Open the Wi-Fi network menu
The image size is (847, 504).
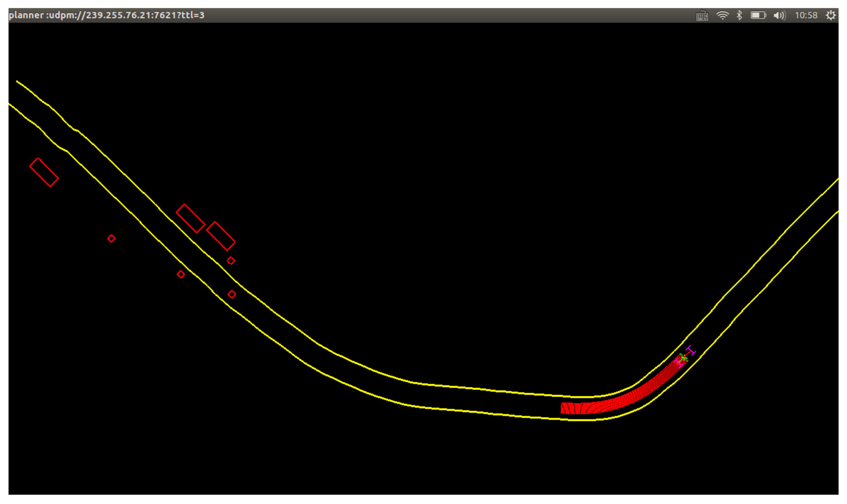(x=722, y=15)
